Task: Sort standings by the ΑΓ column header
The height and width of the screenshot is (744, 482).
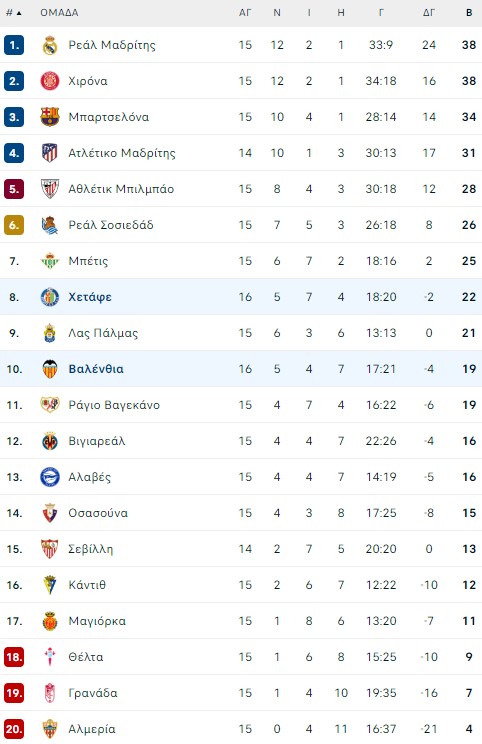Action: (245, 13)
